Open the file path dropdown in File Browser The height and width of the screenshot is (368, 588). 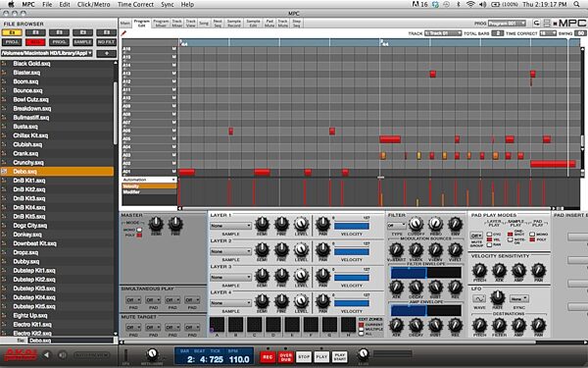coord(47,53)
